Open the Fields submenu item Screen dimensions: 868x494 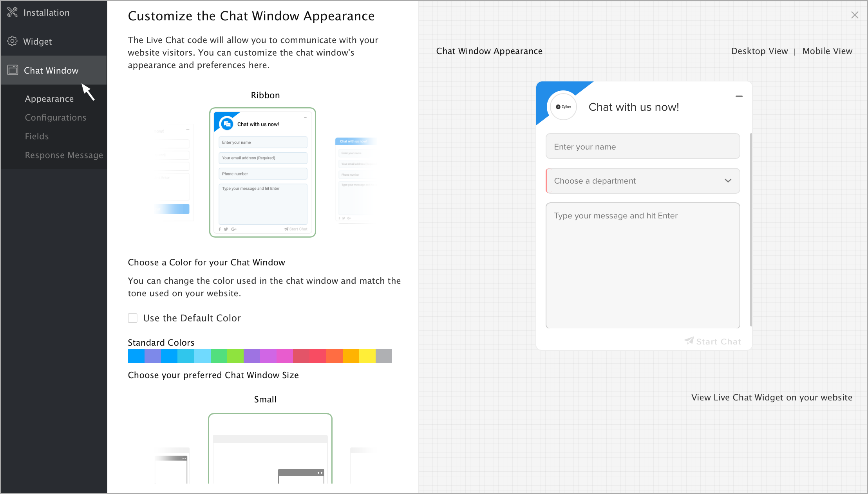point(37,136)
